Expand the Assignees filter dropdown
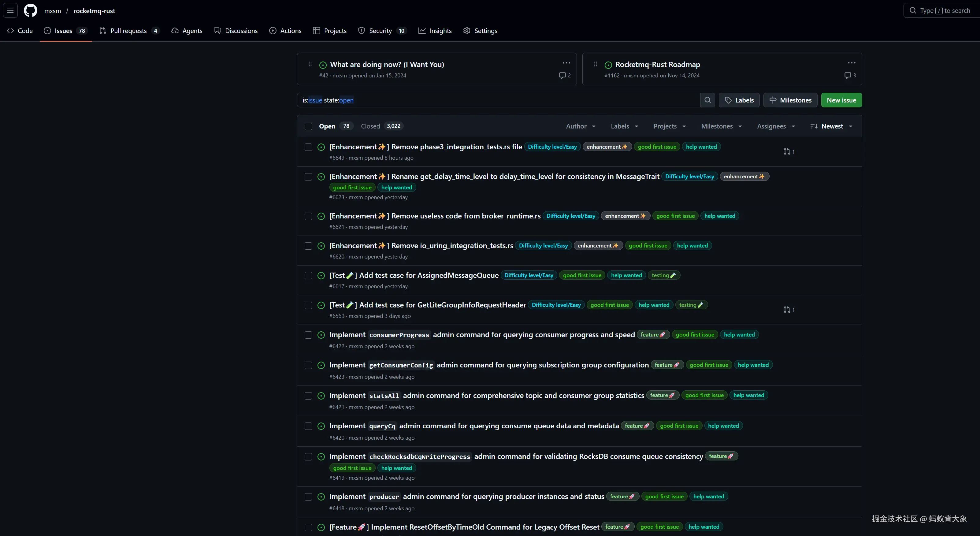 [x=776, y=126]
